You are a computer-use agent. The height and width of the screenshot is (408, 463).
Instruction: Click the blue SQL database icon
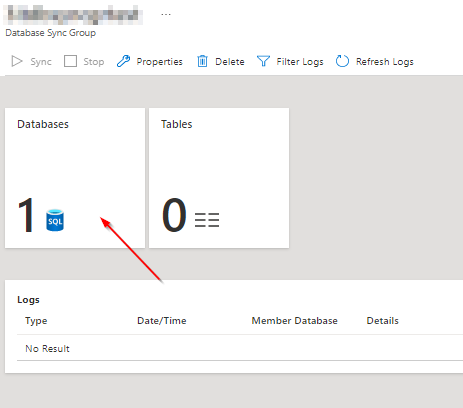click(55, 220)
